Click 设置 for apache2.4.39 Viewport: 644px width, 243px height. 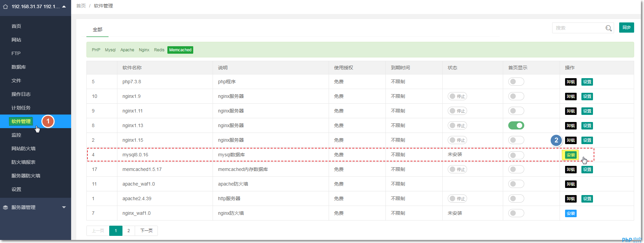[587, 199]
